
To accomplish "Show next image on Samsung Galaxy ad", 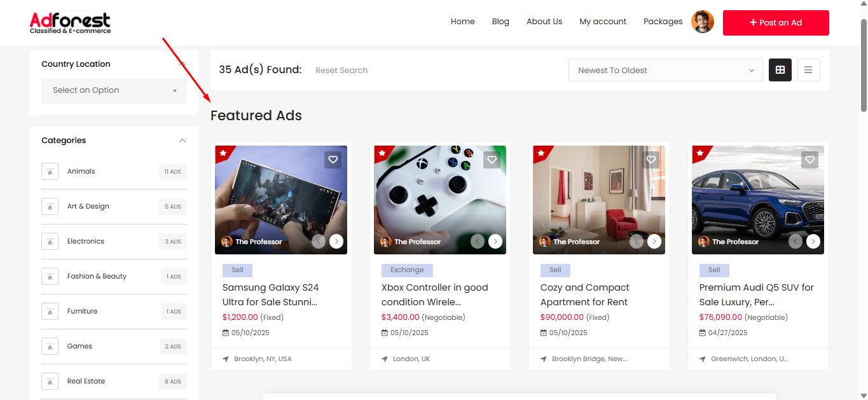I will tap(336, 241).
